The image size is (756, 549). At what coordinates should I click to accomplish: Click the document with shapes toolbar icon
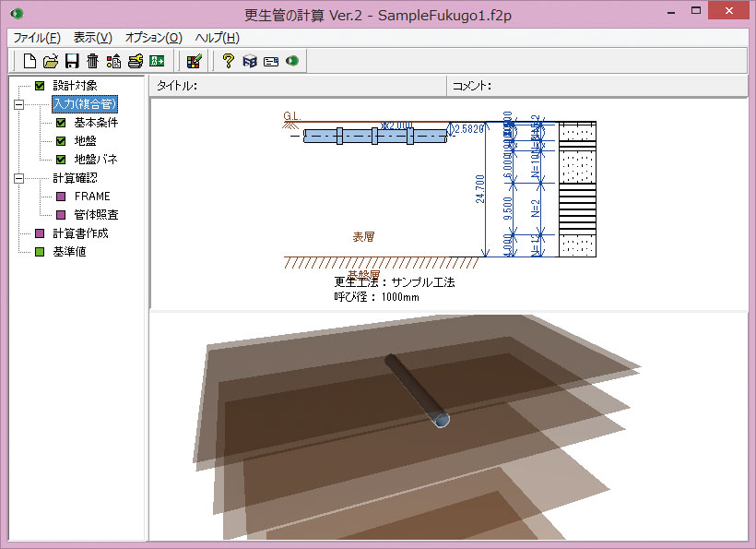click(x=113, y=61)
